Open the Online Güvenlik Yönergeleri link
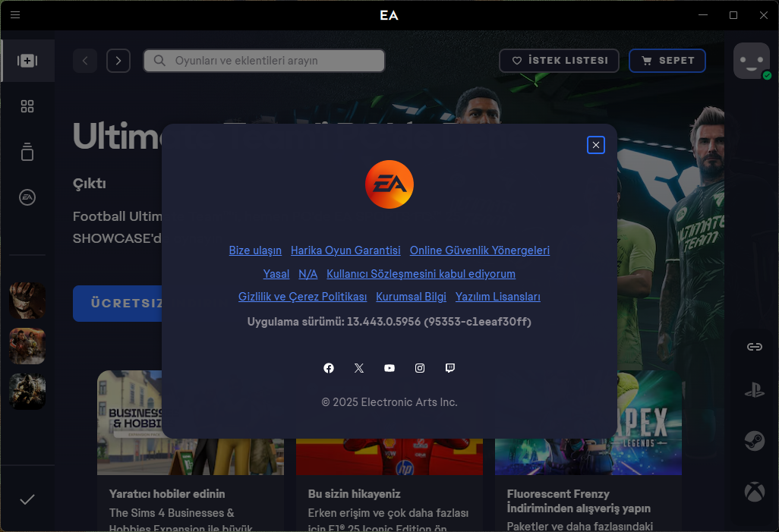Image resolution: width=779 pixels, height=532 pixels. (480, 250)
